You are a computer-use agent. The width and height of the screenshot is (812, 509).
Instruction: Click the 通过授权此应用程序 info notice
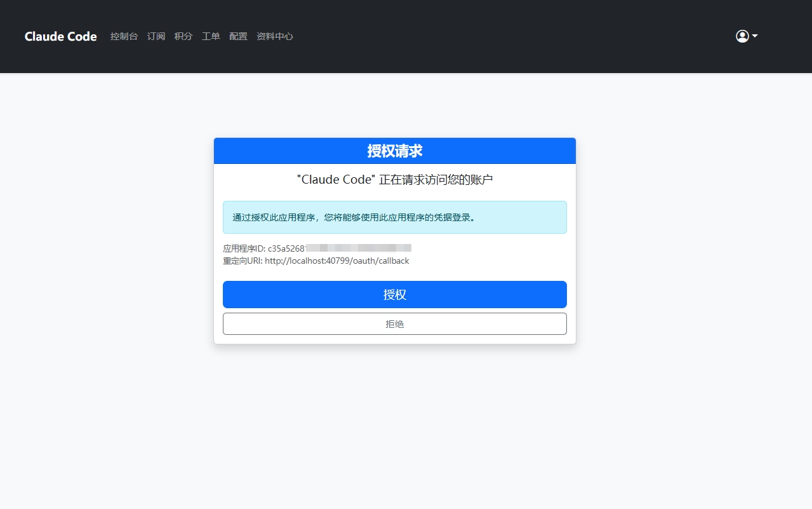point(395,217)
